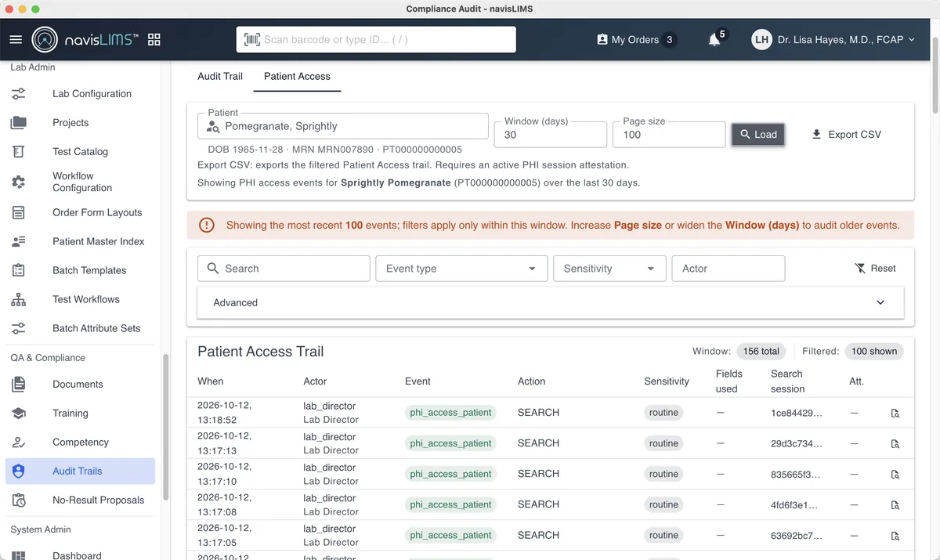940x560 pixels.
Task: Switch to the Audit Trail tab
Action: [220, 76]
